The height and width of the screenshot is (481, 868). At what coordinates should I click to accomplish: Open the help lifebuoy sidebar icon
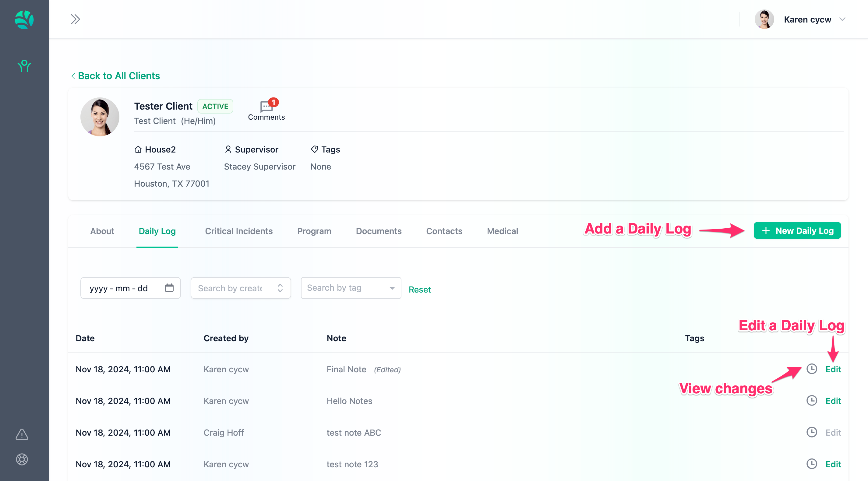22,459
